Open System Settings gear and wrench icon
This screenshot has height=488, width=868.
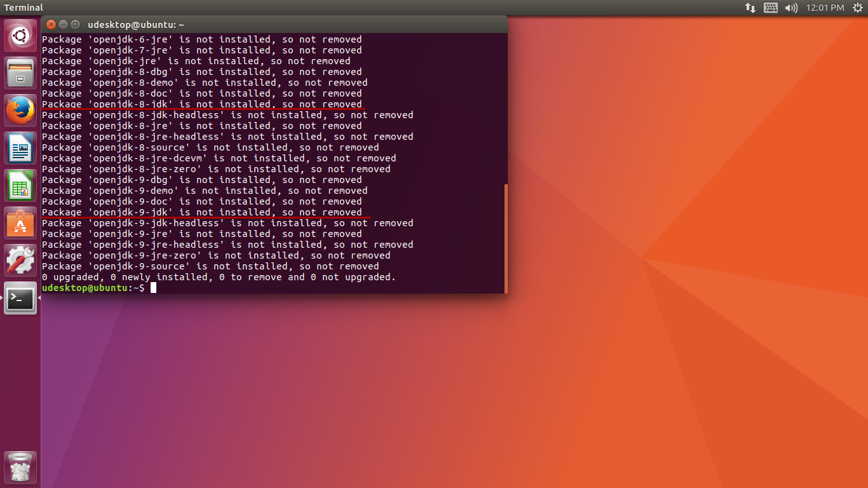click(20, 261)
